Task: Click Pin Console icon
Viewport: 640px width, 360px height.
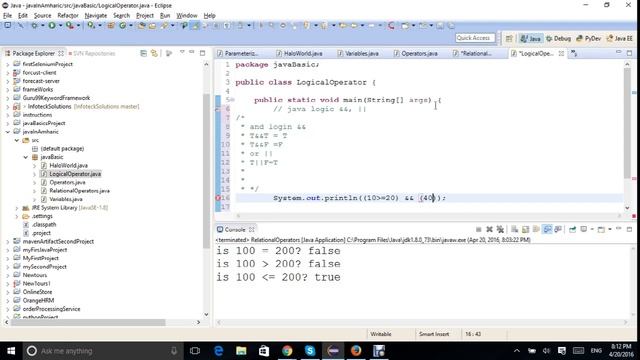Action: [572, 229]
